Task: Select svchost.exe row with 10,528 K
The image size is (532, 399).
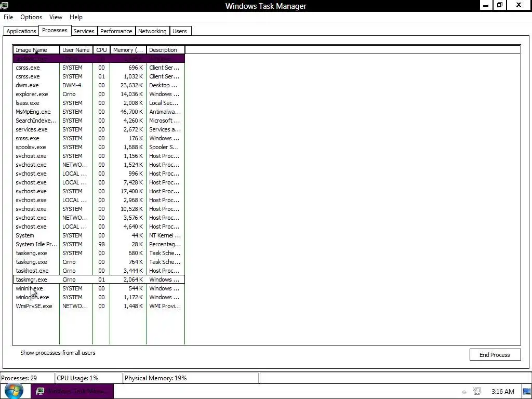Action: [x=99, y=209]
